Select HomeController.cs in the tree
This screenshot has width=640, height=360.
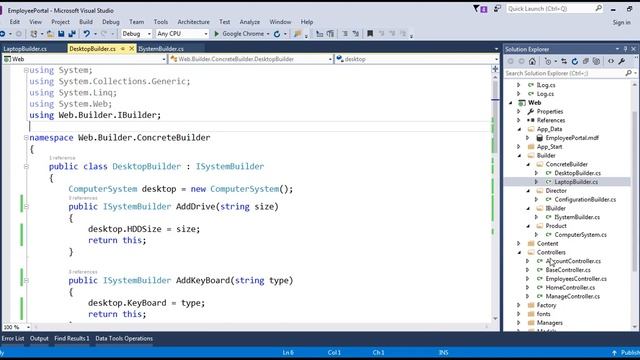570,288
